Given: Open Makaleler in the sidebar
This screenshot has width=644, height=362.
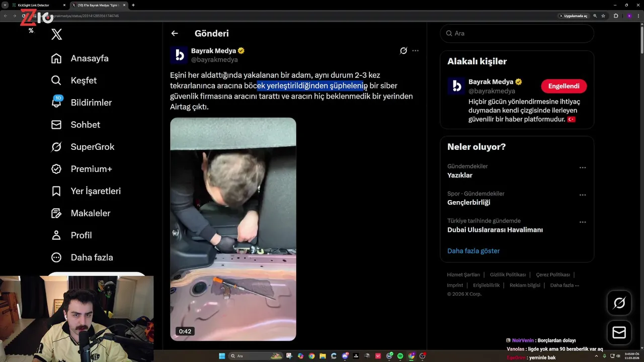Looking at the screenshot, I should pyautogui.click(x=81, y=213).
